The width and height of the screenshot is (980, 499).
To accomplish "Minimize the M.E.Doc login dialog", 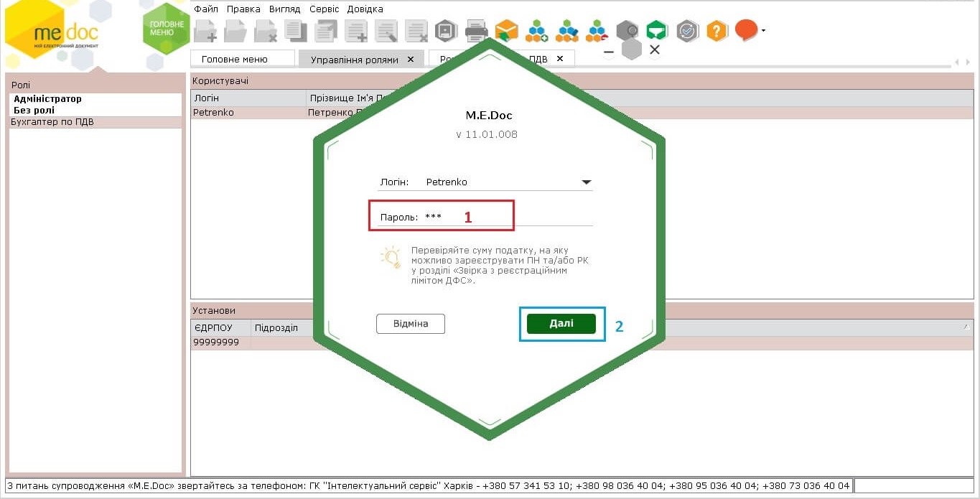I will coord(609,52).
